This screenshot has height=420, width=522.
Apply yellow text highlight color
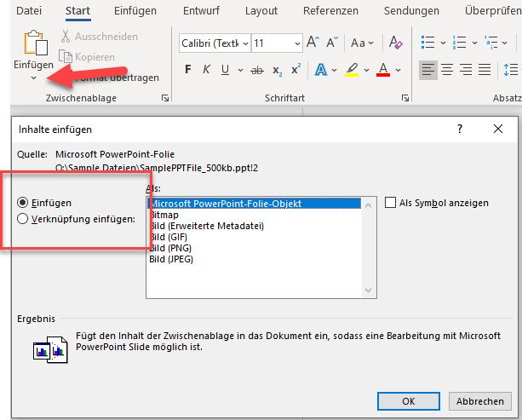[x=352, y=70]
